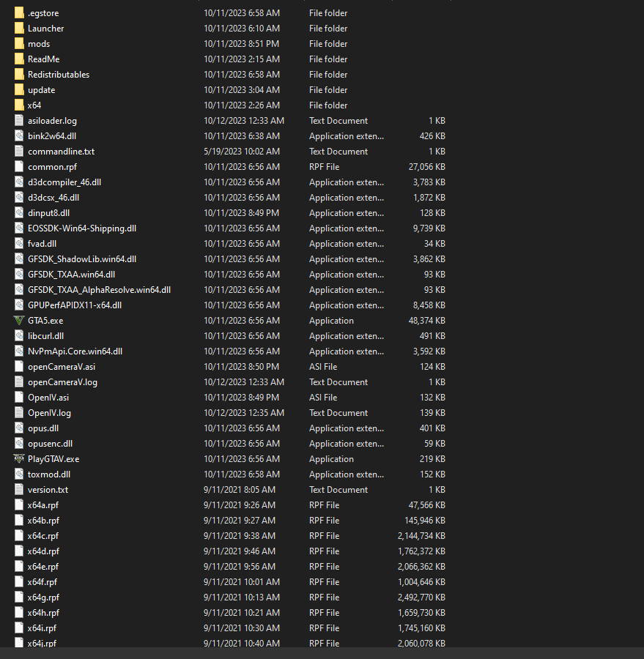Click the asiloader.log text file icon
The width and height of the screenshot is (644, 659).
pyautogui.click(x=19, y=121)
